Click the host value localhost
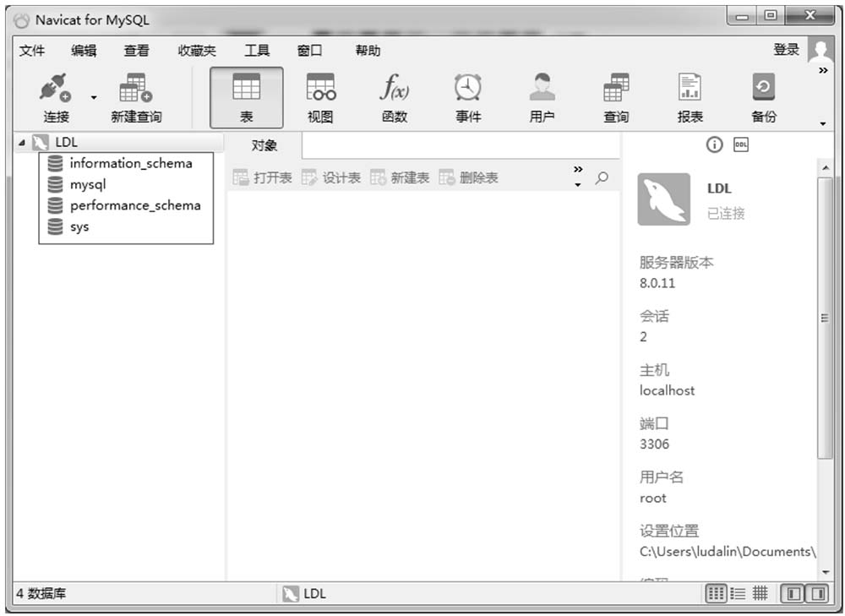 [668, 390]
